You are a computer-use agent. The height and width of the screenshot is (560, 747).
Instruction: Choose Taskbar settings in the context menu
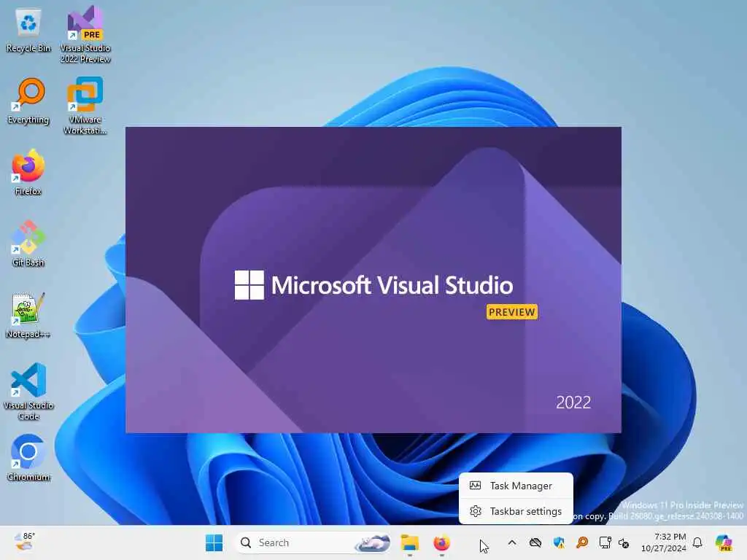coord(516,511)
